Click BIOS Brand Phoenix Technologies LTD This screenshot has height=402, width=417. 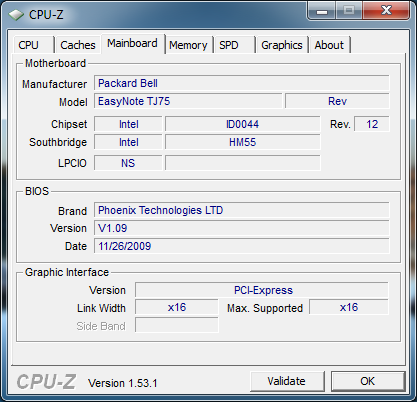[x=242, y=210]
